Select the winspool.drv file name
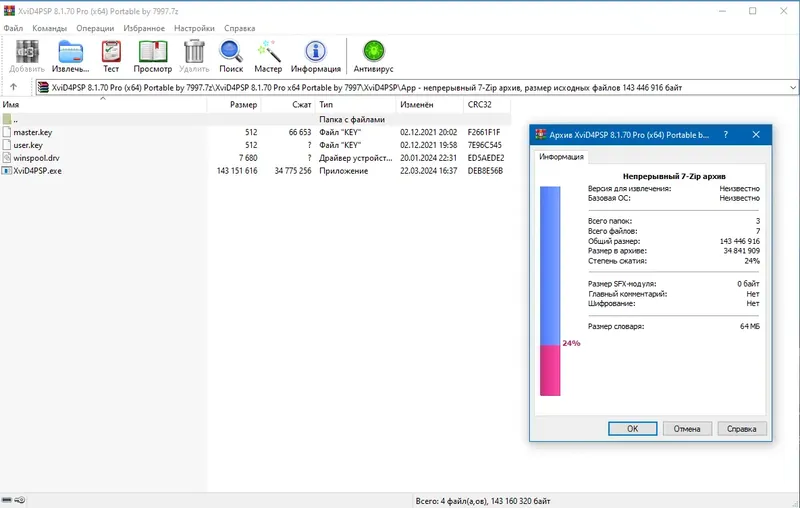Image resolution: width=800 pixels, height=508 pixels. point(36,158)
